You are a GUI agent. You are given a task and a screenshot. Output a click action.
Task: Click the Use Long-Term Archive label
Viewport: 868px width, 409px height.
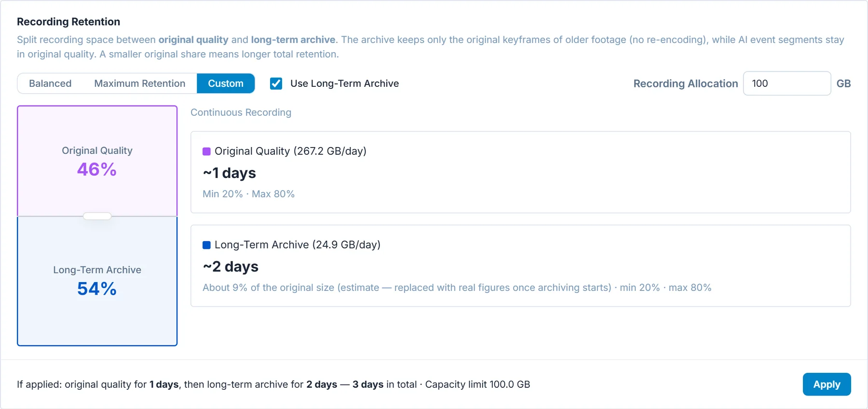344,83
